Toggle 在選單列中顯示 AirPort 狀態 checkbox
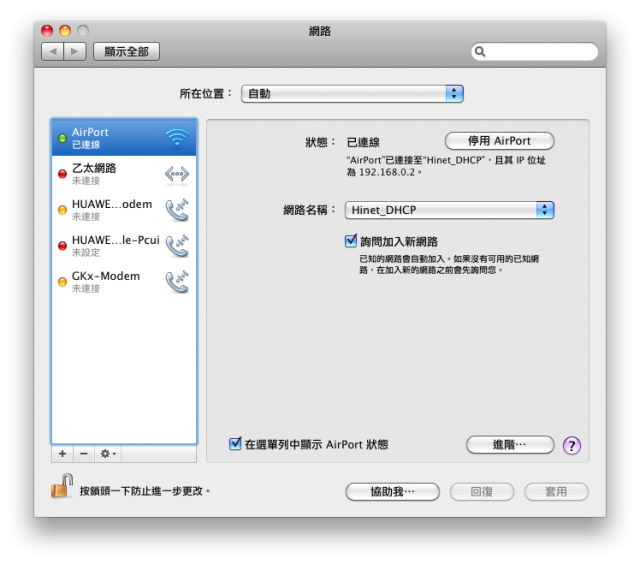Image resolution: width=640 pixels, height=564 pixels. coord(235,444)
